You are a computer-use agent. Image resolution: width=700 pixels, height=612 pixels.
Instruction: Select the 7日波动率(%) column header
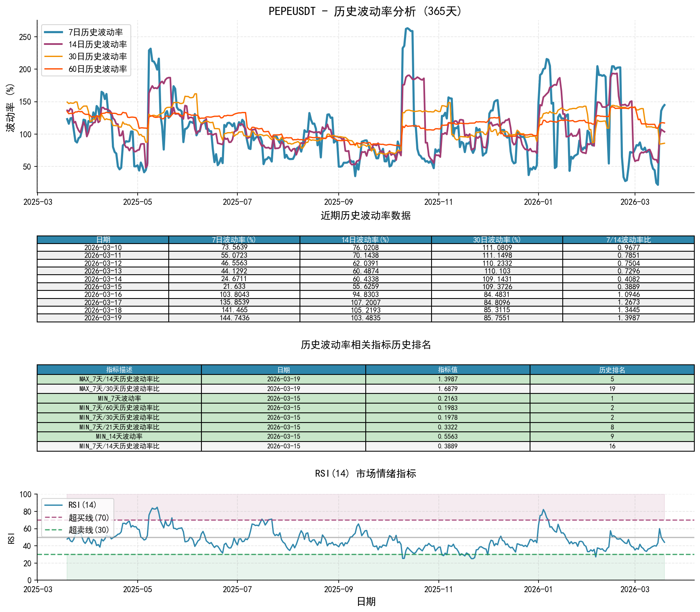(234, 240)
